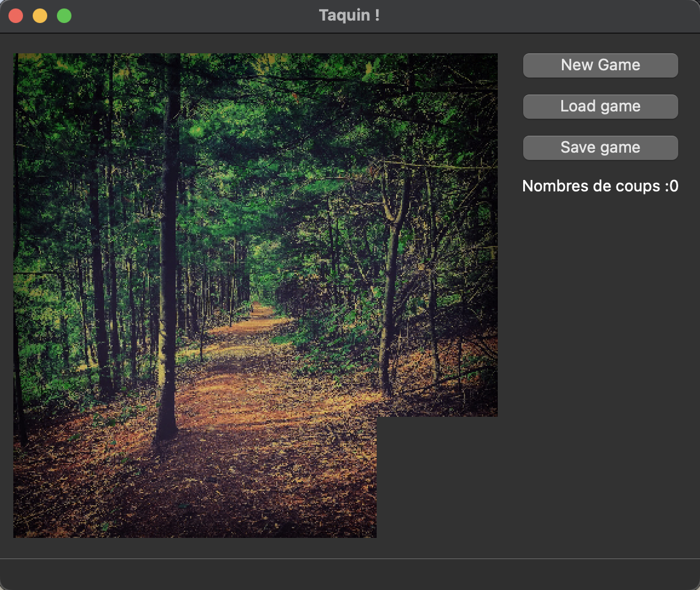Click the third-row, second-column dirt path tile

tap(195, 356)
